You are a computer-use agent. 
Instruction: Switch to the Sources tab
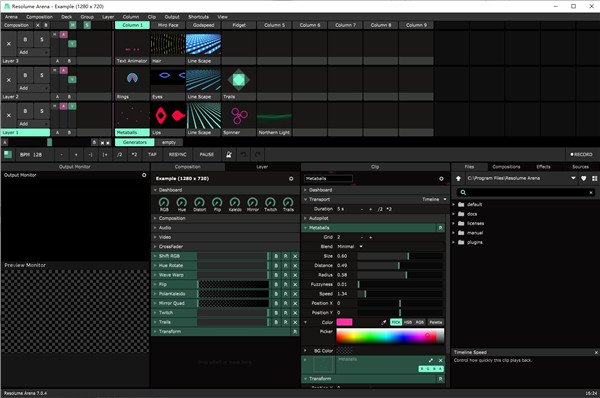tap(580, 167)
